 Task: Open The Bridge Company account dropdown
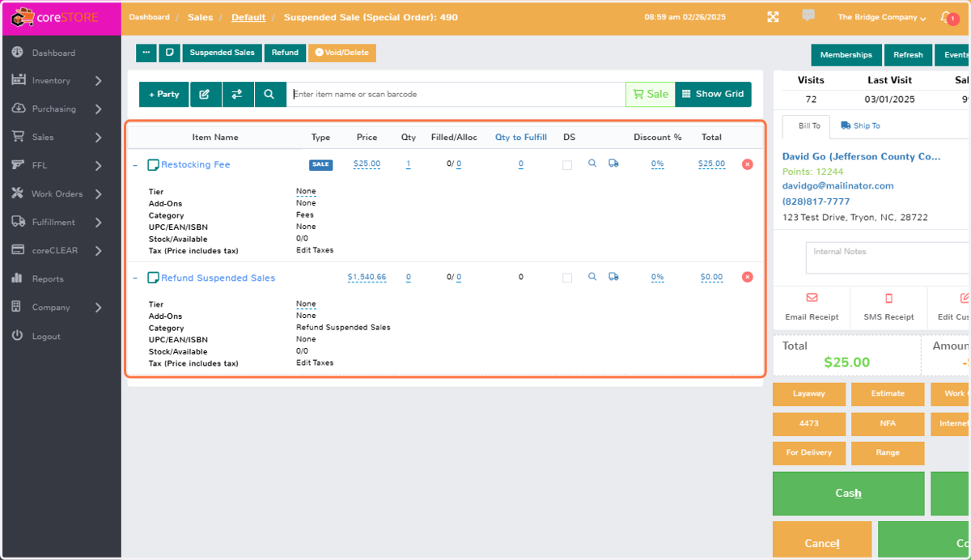point(882,17)
